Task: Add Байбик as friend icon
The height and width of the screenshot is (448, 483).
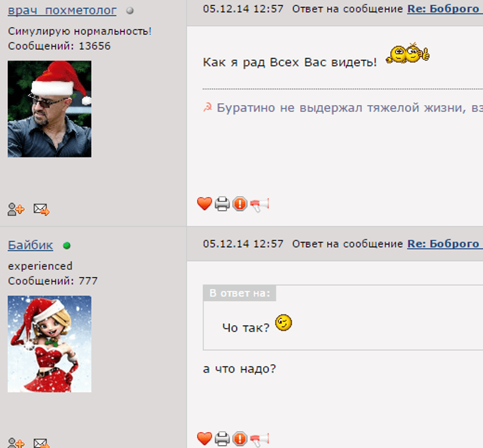Action: click(16, 443)
